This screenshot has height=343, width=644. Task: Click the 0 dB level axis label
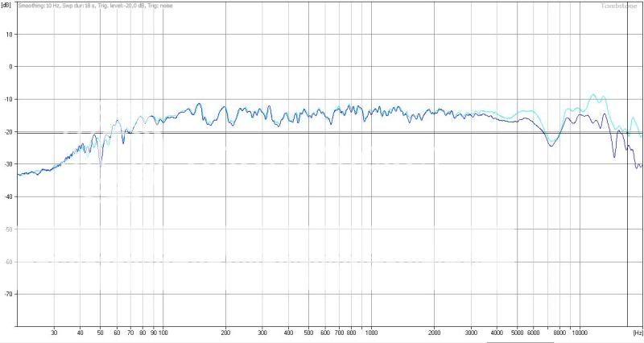pyautogui.click(x=10, y=67)
